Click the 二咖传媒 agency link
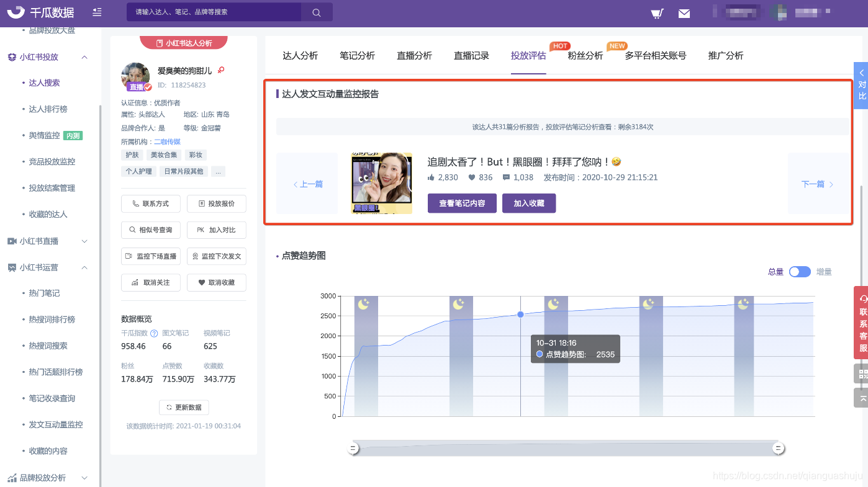Screen dimensions: 868x487 click(x=167, y=141)
